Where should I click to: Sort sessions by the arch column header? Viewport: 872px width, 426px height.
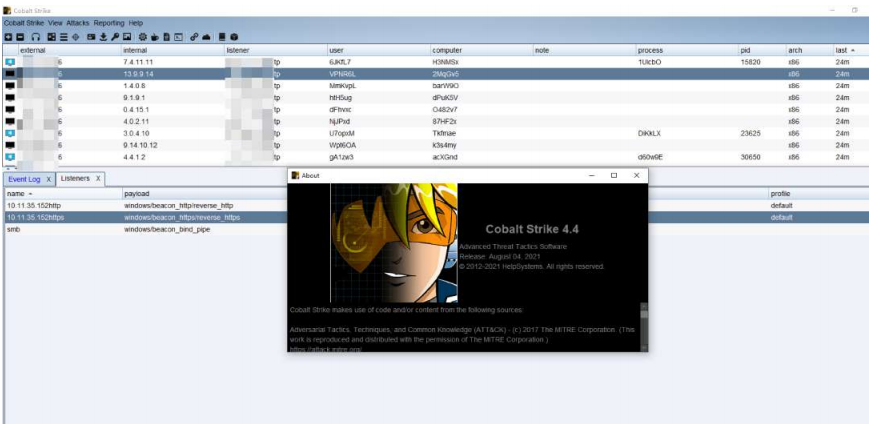tap(810, 50)
